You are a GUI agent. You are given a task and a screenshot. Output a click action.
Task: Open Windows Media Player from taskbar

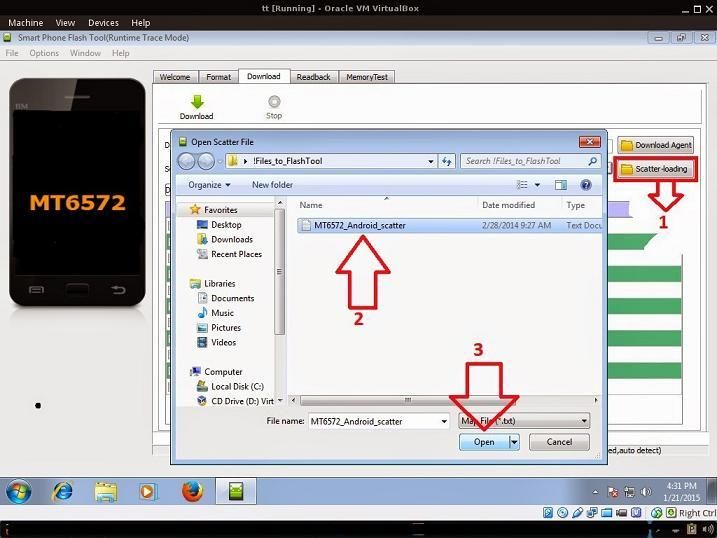147,492
